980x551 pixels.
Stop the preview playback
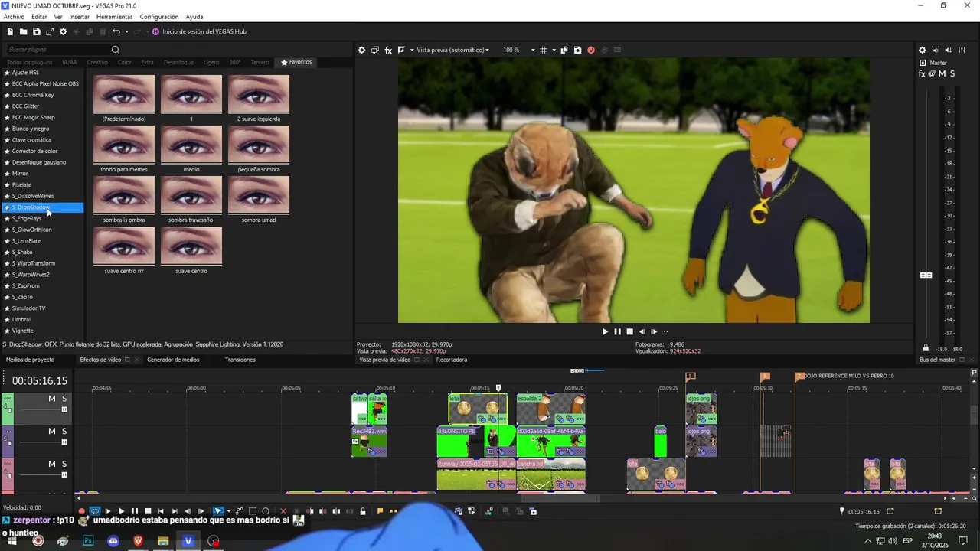[629, 331]
